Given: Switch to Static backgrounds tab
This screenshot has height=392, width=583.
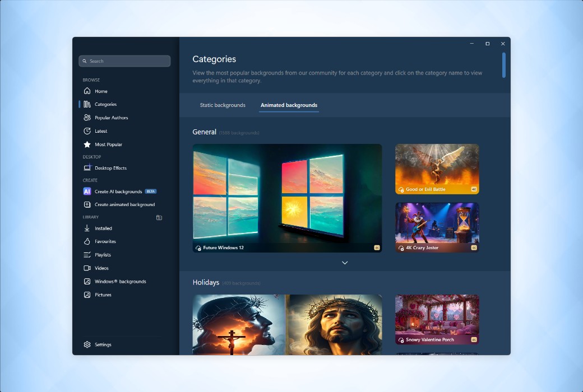Looking at the screenshot, I should coord(223,105).
